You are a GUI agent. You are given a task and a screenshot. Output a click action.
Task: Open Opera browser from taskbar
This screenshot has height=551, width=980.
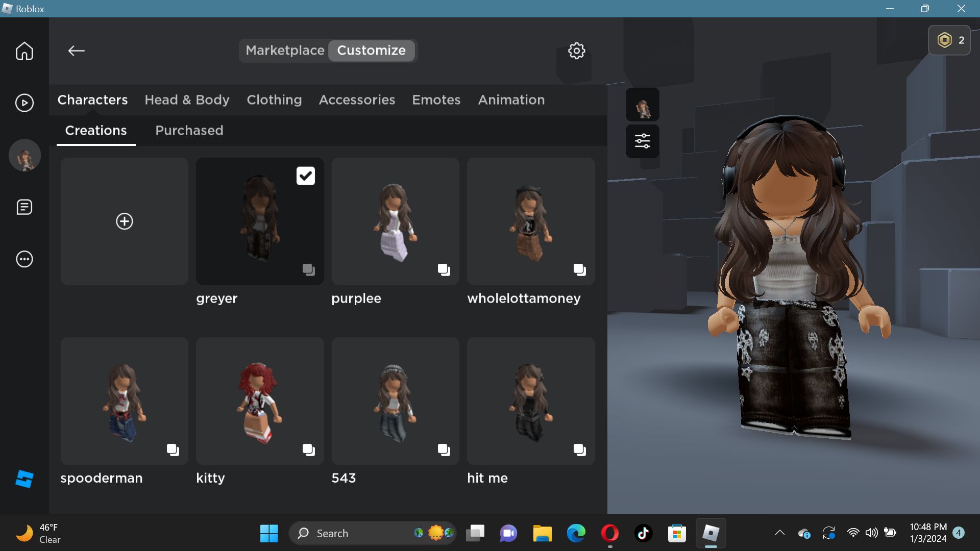tap(609, 533)
